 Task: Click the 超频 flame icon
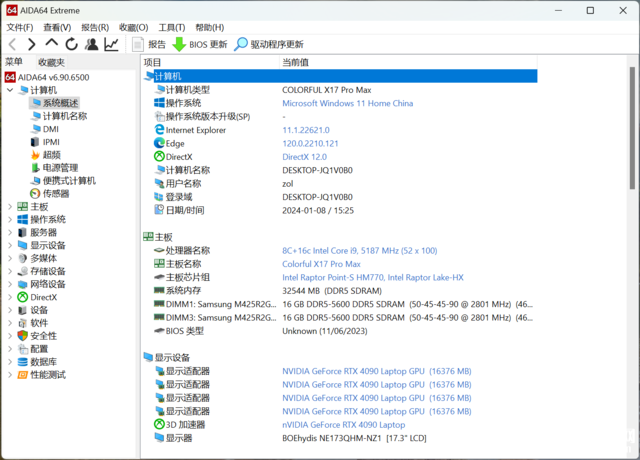35,155
